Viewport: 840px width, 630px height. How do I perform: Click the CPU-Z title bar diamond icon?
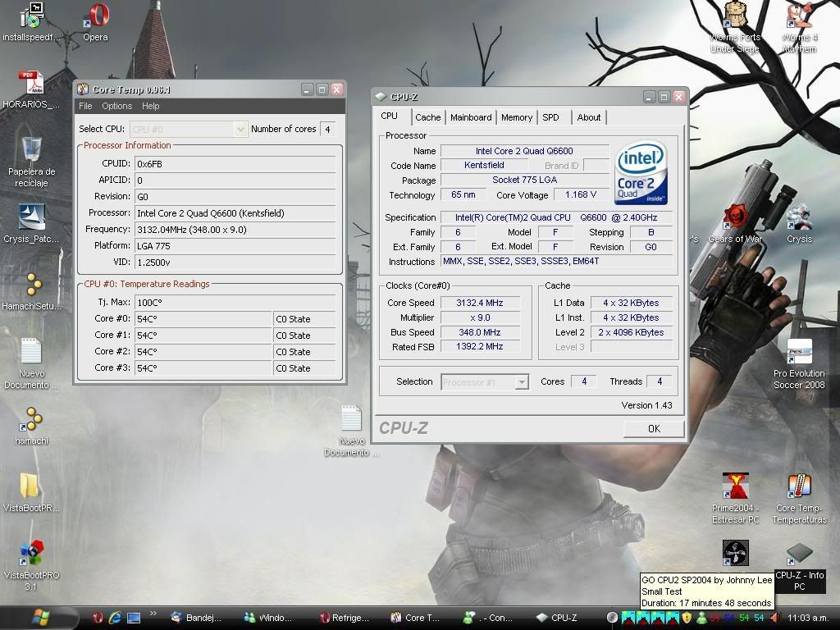[x=381, y=97]
